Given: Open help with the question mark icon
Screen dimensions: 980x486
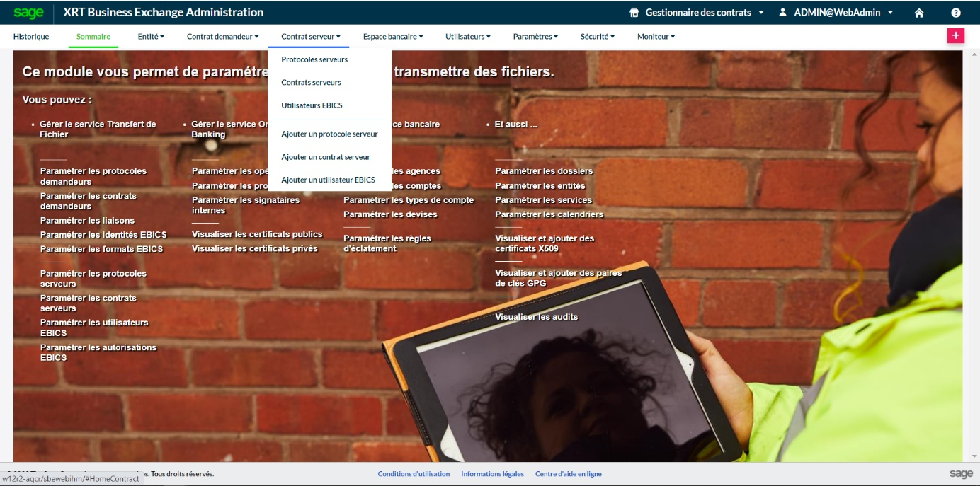Looking at the screenshot, I should click(x=956, y=13).
